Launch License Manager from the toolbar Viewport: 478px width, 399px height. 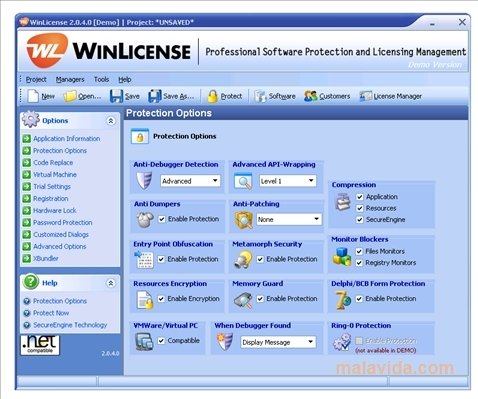point(365,96)
